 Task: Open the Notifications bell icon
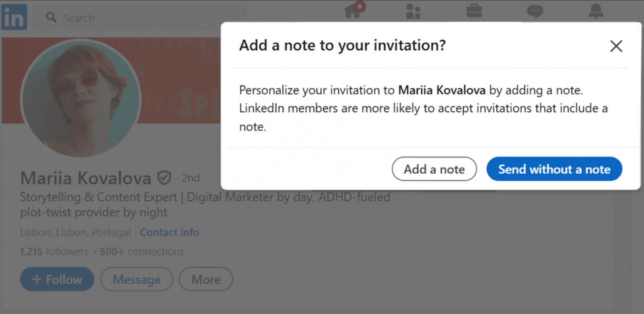click(x=596, y=12)
